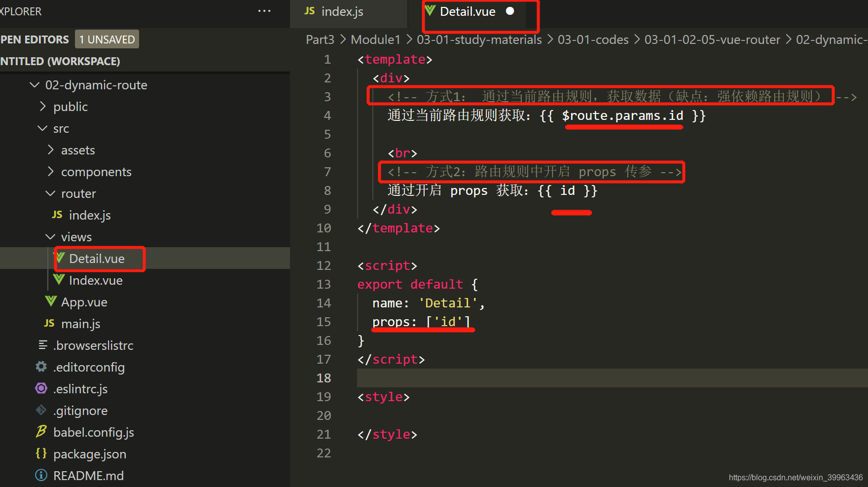Screen dimensions: 868x487
Task: Click the OPEN EDITORS section header
Action: [x=35, y=39]
